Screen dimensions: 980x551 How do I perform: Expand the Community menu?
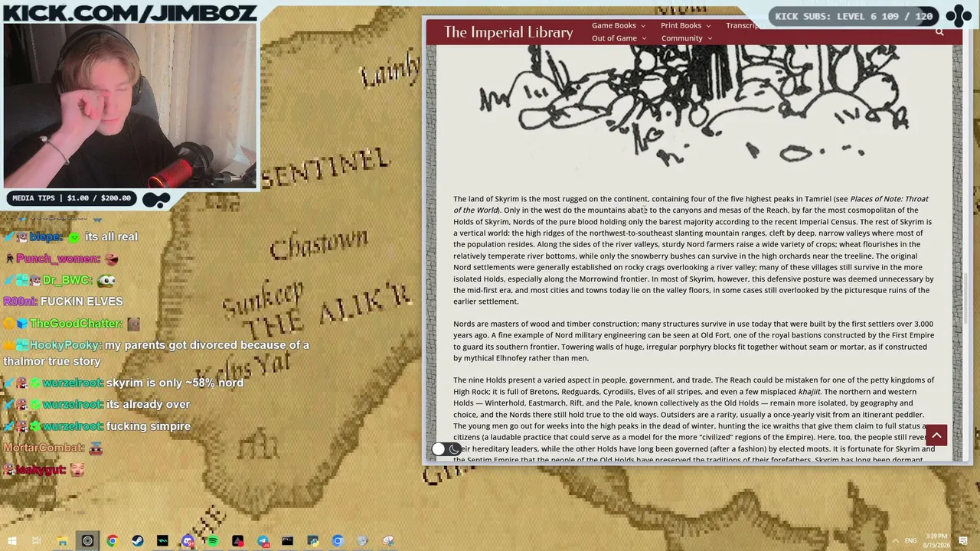click(x=687, y=38)
